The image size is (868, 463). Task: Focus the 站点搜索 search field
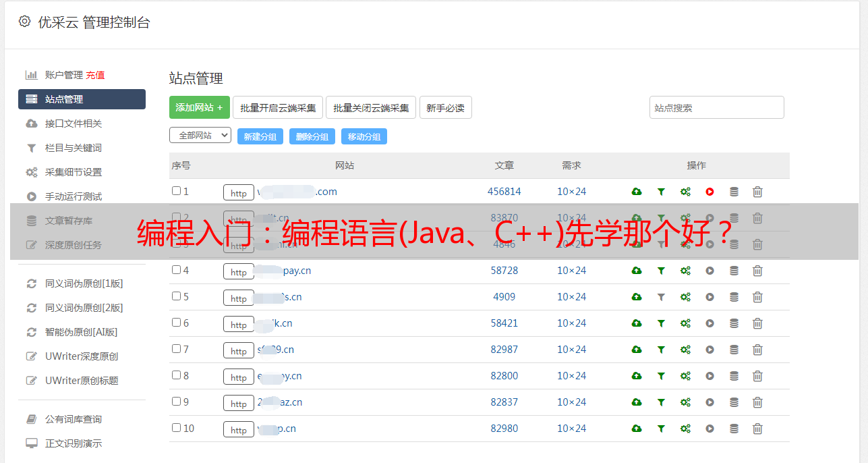[717, 107]
